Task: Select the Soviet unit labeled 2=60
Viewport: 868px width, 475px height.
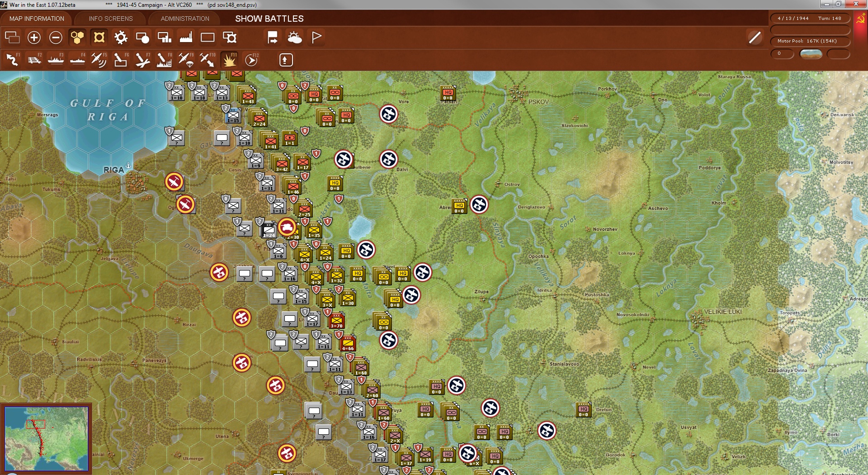Action: [x=372, y=390]
